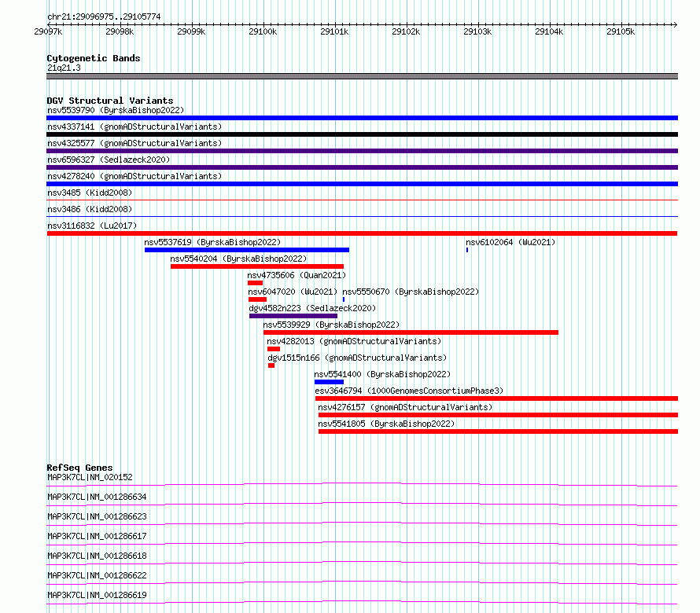The image size is (700, 613).
Task: Click the nsv5539790 (ByrskaBishop2022) variant label
Action: tap(116, 110)
